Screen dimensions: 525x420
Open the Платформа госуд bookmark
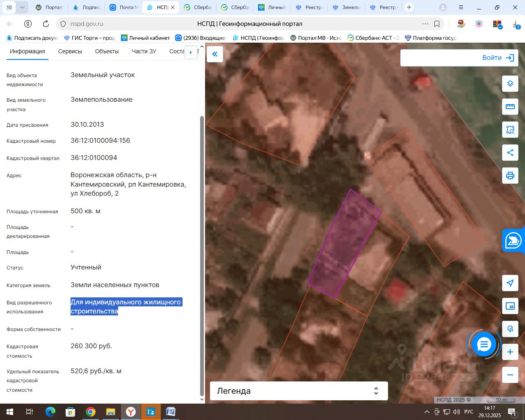[x=431, y=38]
